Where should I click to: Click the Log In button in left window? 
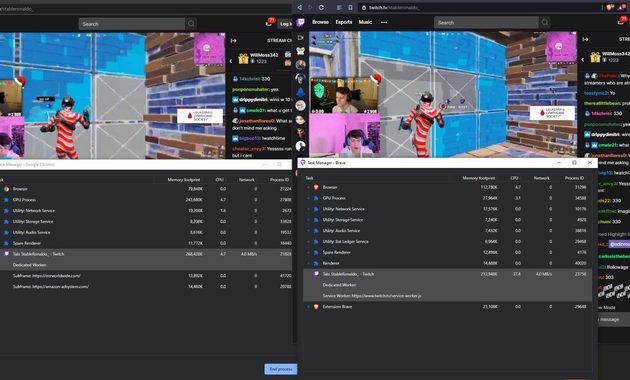click(x=285, y=24)
